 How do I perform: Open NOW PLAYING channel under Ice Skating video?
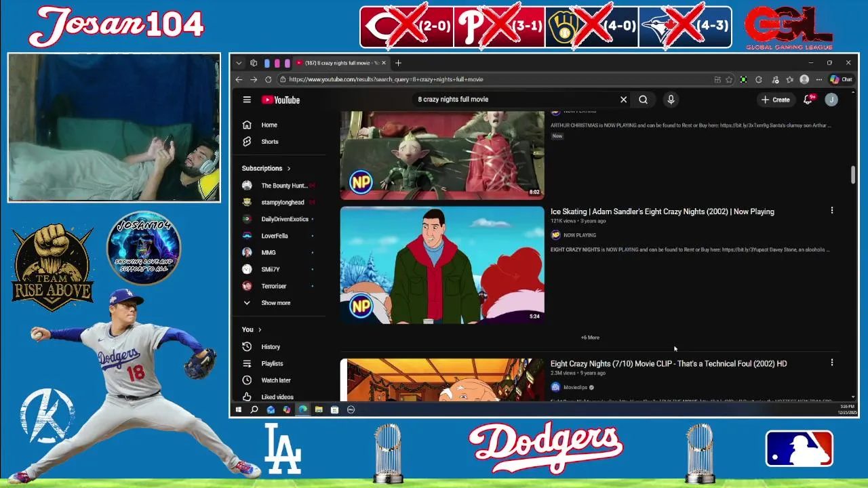[x=579, y=235]
